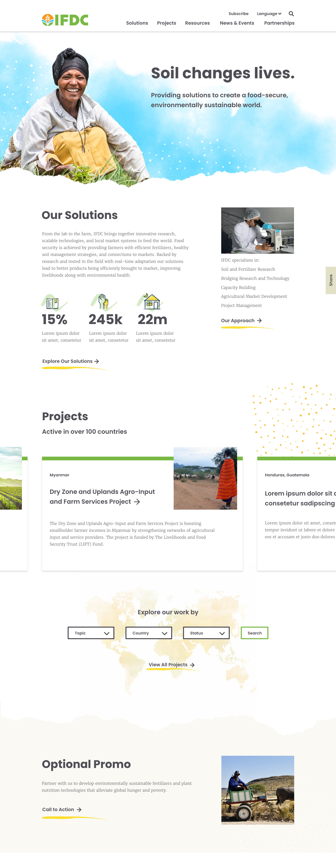Screen dimensions: 336x868
Task: Open the Share side tab
Action: [x=331, y=280]
